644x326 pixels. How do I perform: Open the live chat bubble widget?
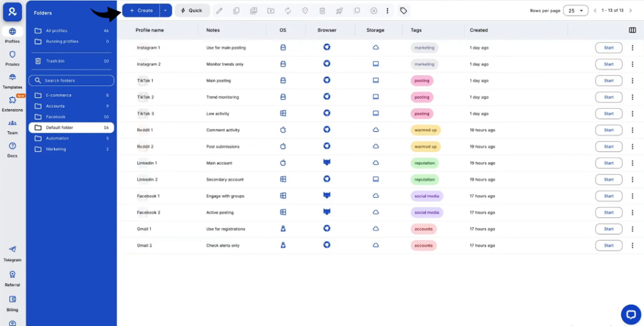[631, 315]
